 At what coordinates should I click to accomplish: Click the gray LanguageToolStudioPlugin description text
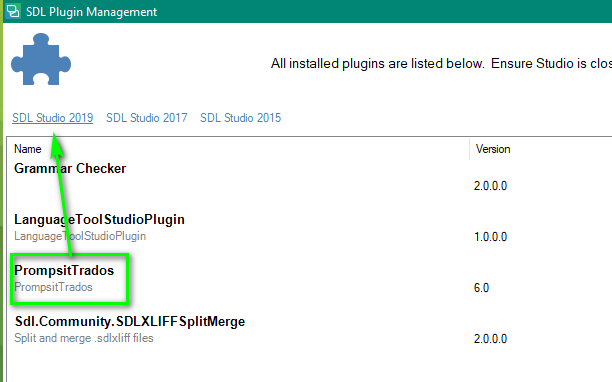pyautogui.click(x=80, y=236)
